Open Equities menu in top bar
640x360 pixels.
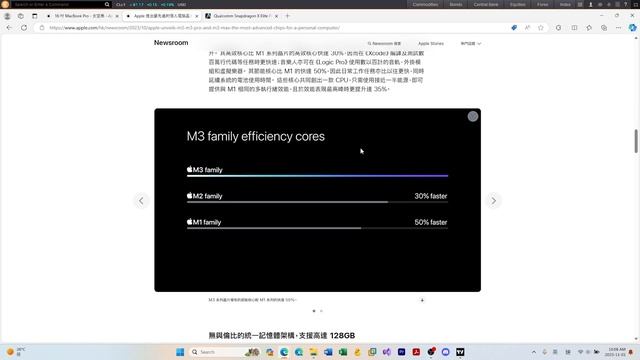pyautogui.click(x=517, y=4)
